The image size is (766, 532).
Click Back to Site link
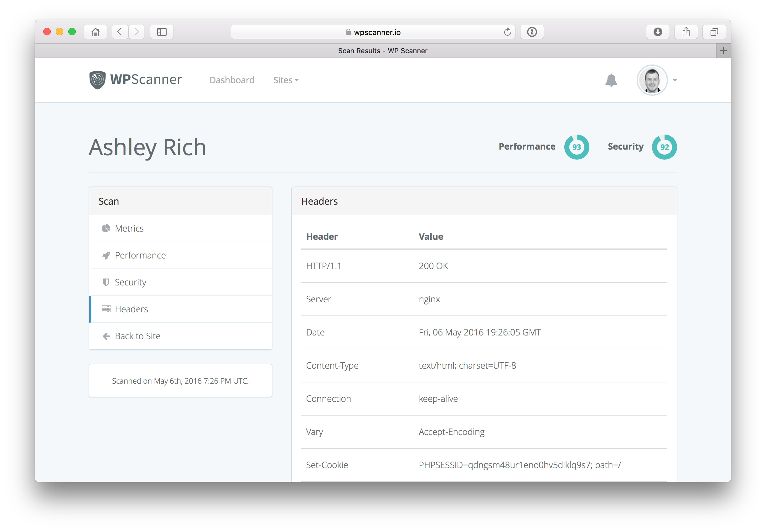(x=180, y=336)
